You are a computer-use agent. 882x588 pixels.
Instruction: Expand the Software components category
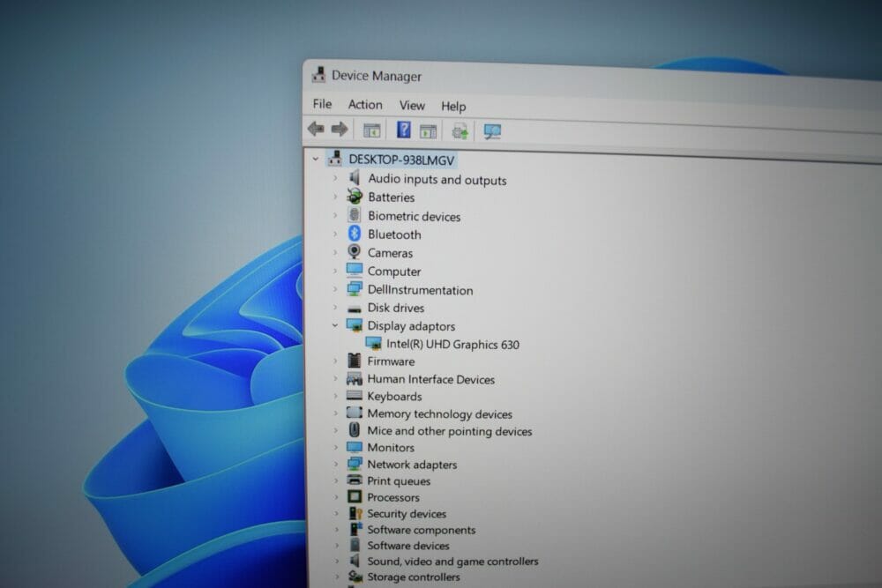[x=337, y=529]
